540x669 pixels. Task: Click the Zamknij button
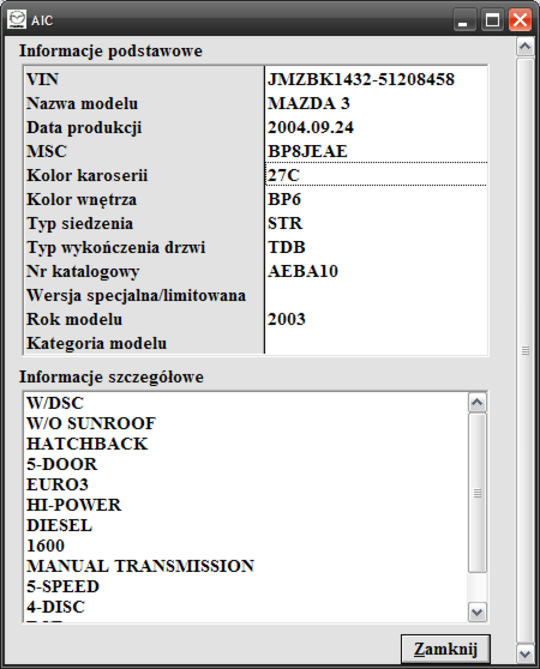(445, 649)
